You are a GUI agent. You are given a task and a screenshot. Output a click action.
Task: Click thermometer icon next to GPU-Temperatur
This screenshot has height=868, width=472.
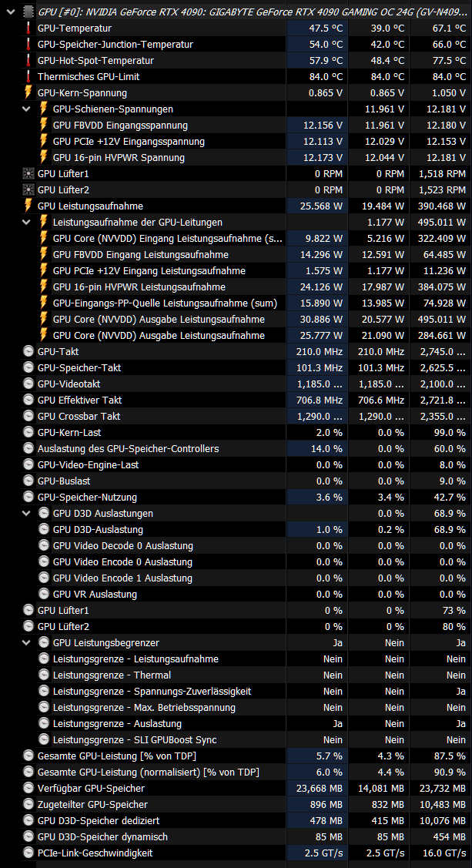[x=28, y=28]
